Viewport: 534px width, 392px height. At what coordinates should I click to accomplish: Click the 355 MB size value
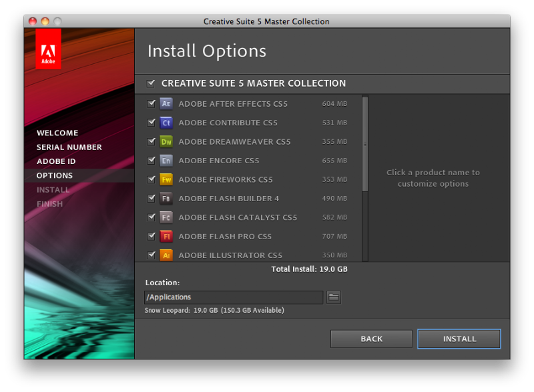pos(334,141)
